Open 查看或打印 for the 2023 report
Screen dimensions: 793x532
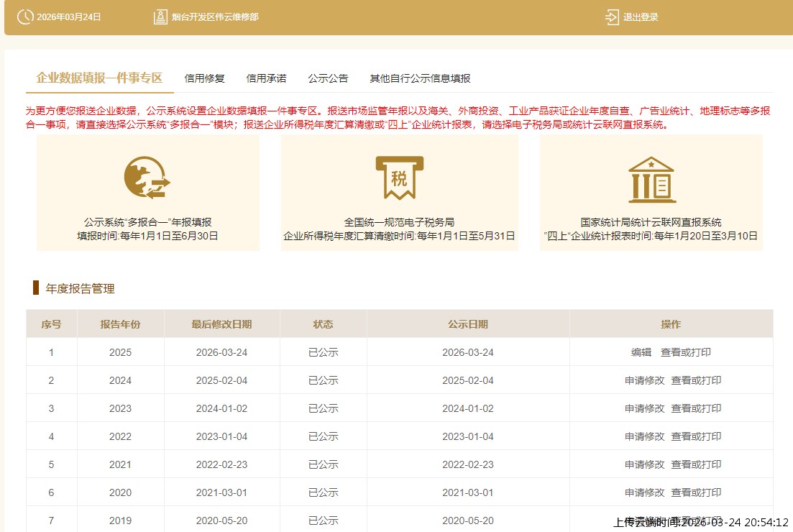click(696, 408)
